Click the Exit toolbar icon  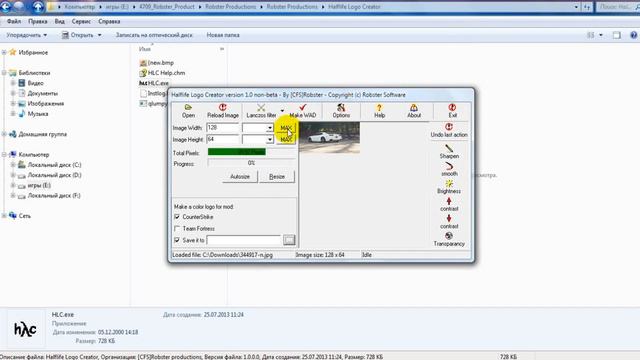[452, 111]
